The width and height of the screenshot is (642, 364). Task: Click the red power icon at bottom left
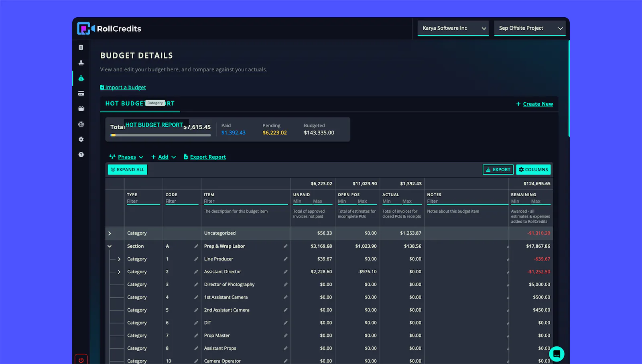coord(81,359)
